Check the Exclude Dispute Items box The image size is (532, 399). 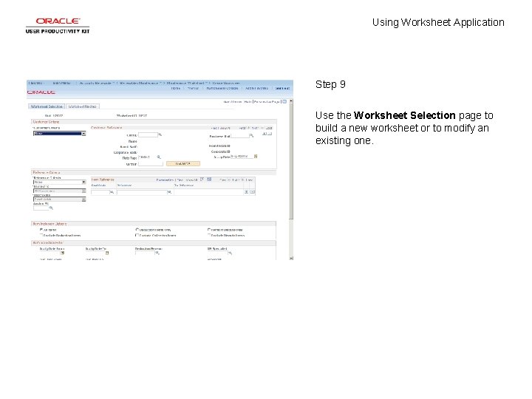tap(209, 235)
